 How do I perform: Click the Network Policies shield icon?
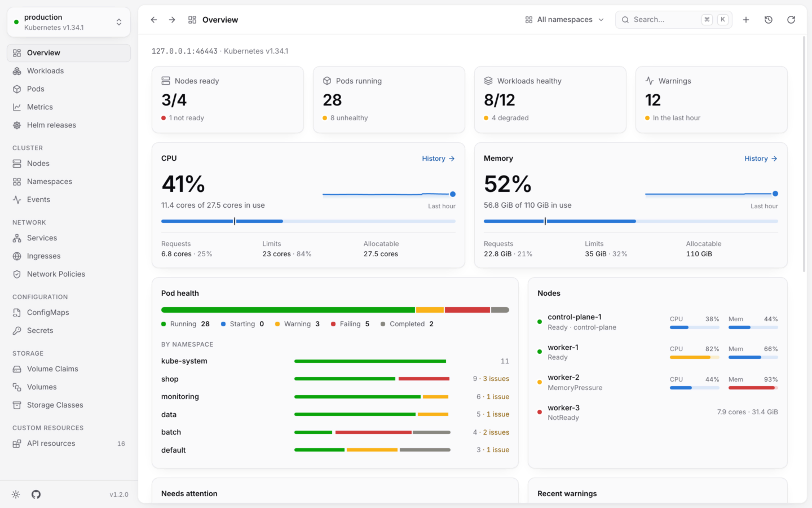pyautogui.click(x=17, y=274)
